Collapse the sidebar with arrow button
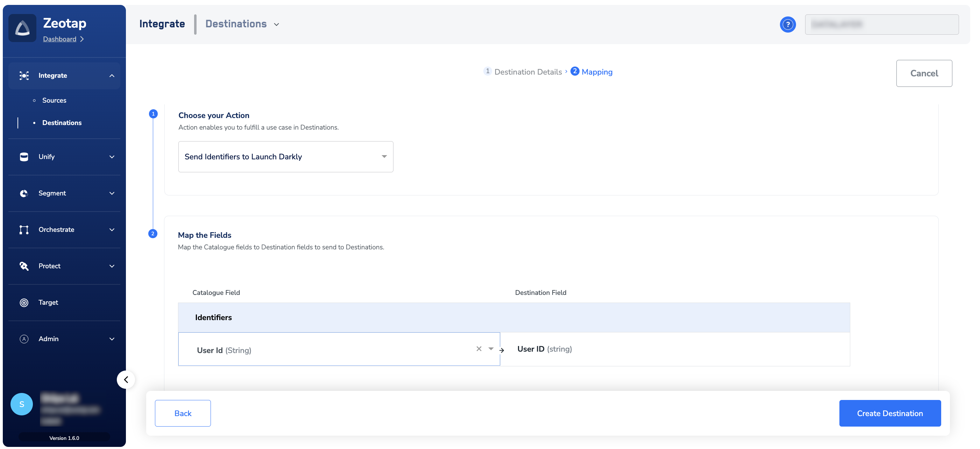The width and height of the screenshot is (980, 449). [x=126, y=380]
